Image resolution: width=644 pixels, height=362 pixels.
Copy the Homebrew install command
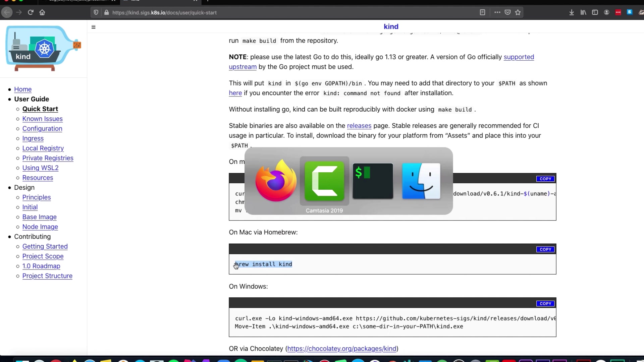(545, 249)
